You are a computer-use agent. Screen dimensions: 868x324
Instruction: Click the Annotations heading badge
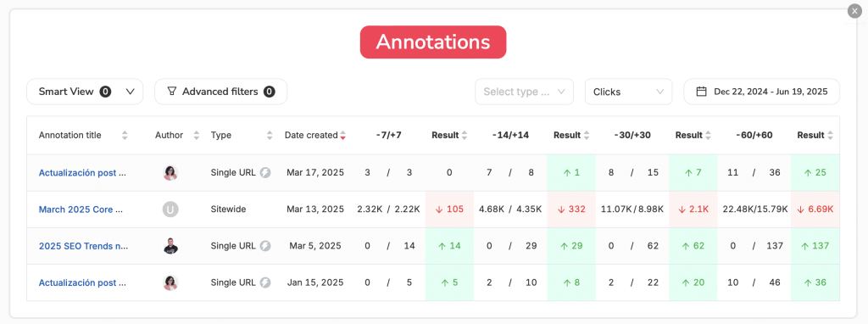click(433, 42)
